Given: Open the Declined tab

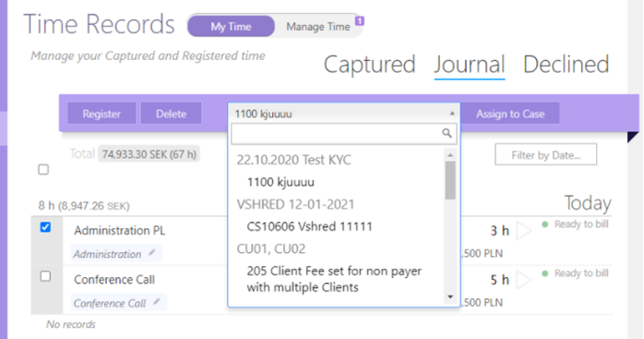Looking at the screenshot, I should [566, 65].
